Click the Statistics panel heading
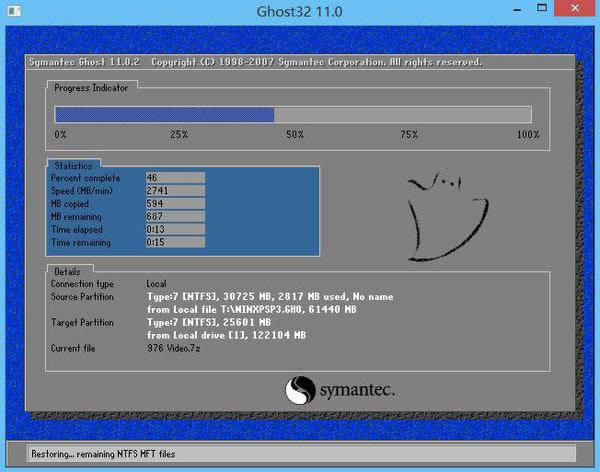The image size is (600, 472). [x=73, y=165]
